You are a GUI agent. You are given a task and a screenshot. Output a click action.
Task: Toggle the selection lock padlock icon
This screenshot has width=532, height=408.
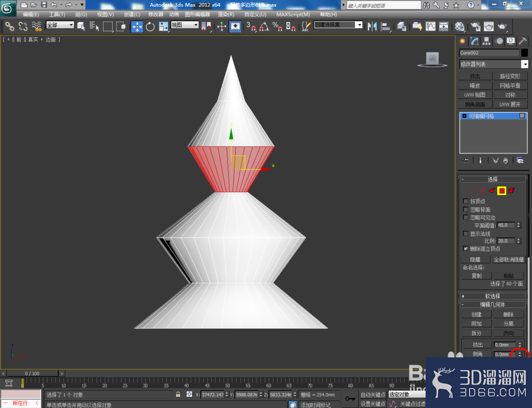178,394
